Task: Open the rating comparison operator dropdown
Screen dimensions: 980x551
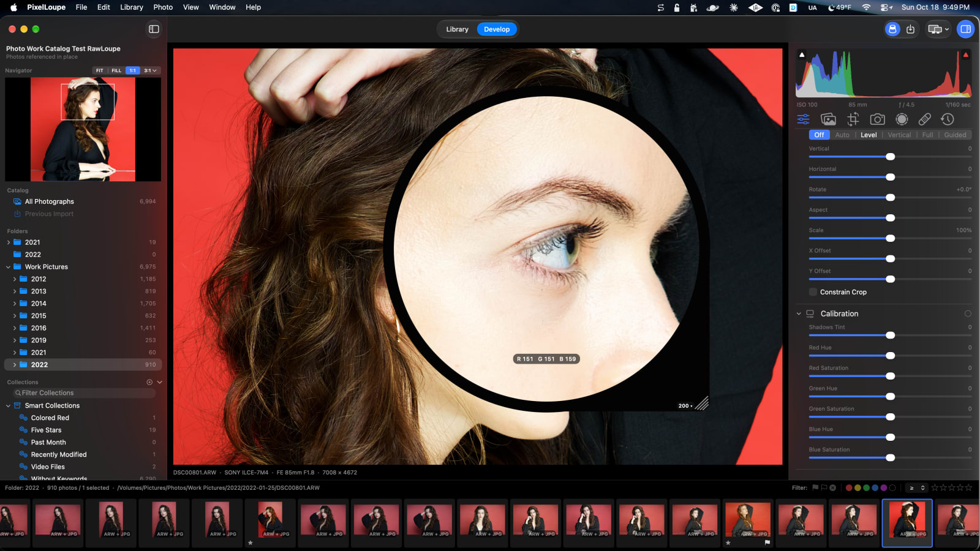Action: 916,488
